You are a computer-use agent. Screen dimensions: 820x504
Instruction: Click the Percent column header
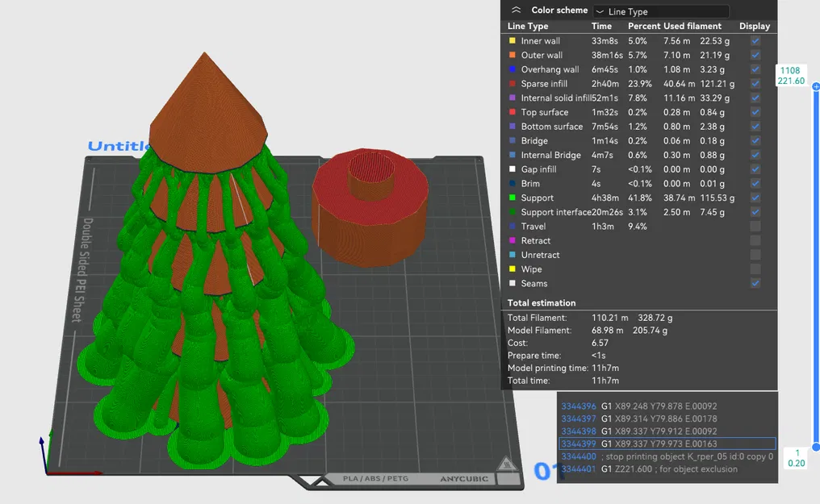point(644,26)
